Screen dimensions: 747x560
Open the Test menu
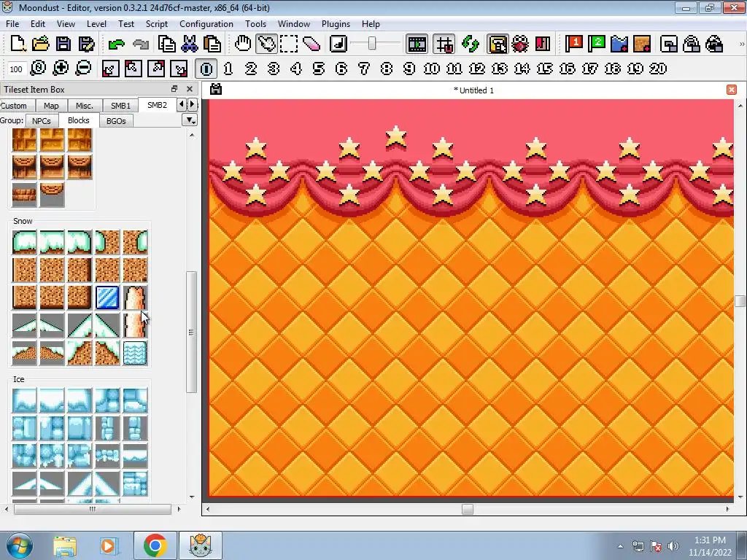click(x=126, y=24)
